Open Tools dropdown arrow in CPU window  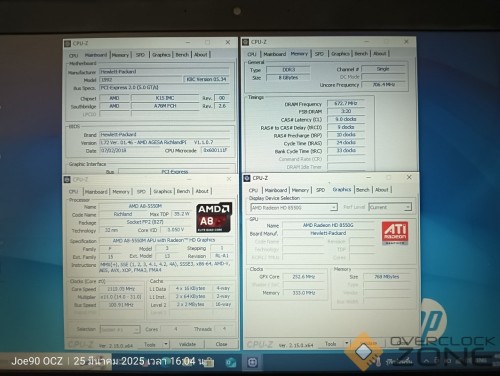pyautogui.click(x=166, y=344)
